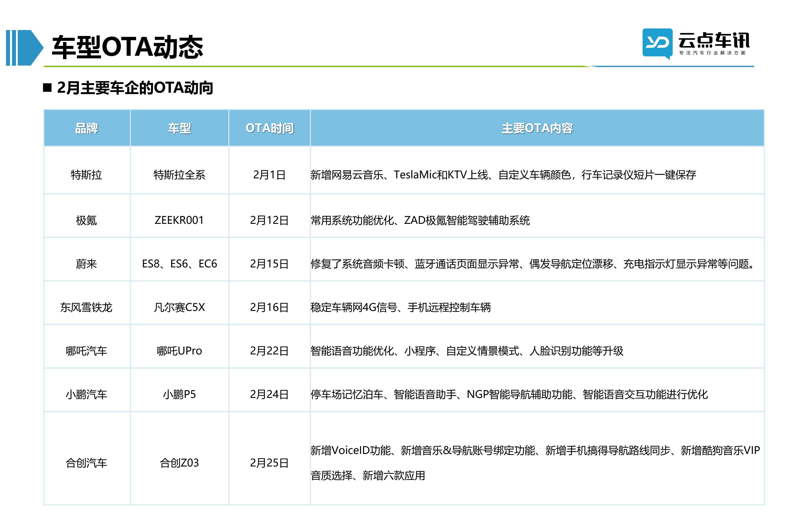Select the 小鹏汽车 brand cell
This screenshot has width=798, height=532.
click(87, 390)
